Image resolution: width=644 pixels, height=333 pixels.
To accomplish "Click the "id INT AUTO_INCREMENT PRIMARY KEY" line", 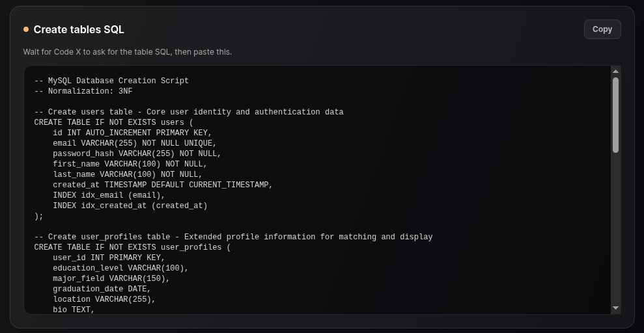I will click(x=132, y=133).
